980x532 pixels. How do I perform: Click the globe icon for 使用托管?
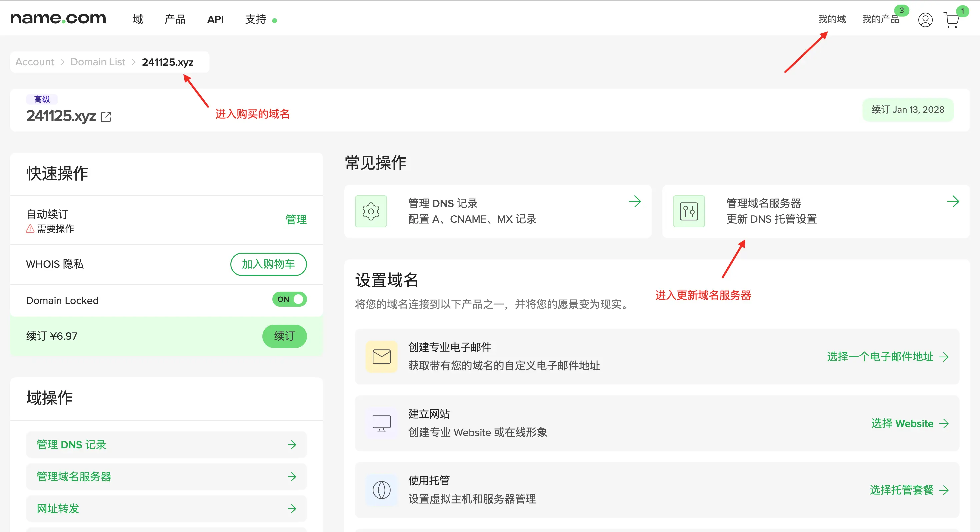[381, 490]
